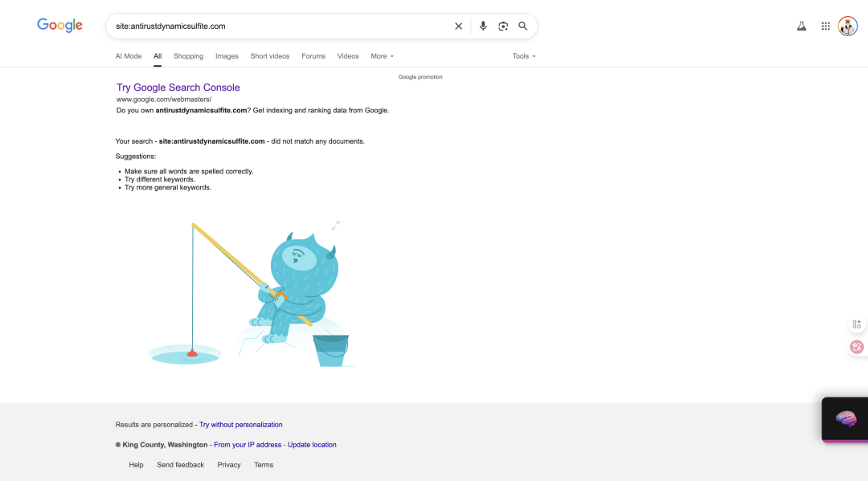Screen dimensions: 868x481
Task: Open the Google account avatar
Action: pos(848,26)
